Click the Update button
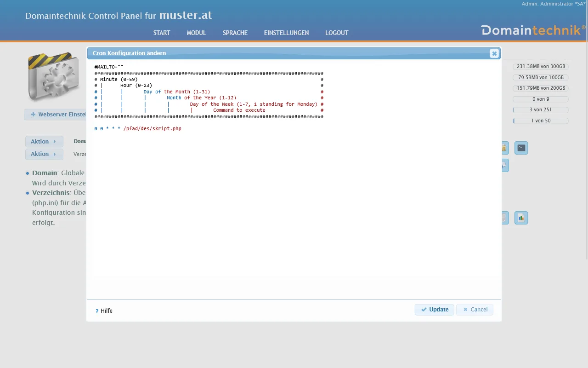The image size is (588, 368). (x=434, y=310)
